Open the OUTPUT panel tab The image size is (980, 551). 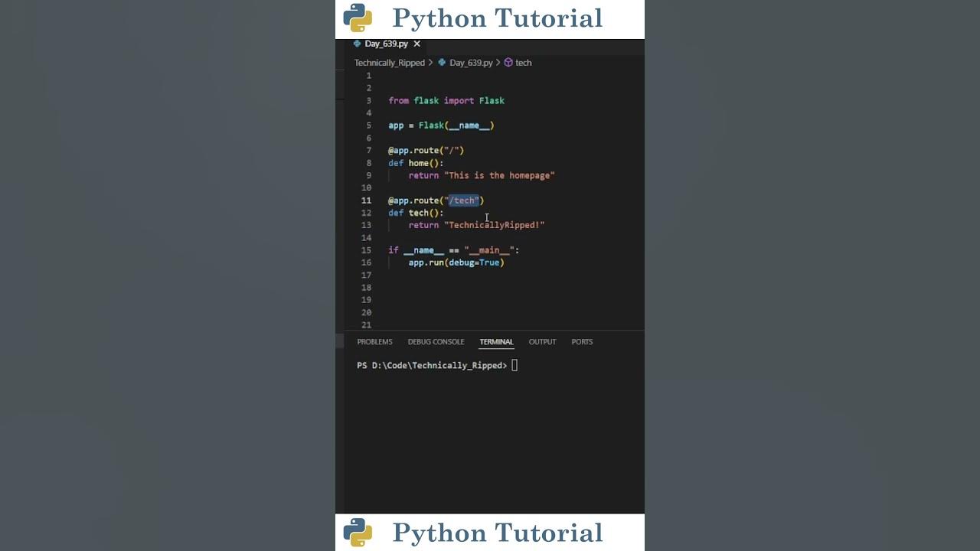click(x=542, y=342)
